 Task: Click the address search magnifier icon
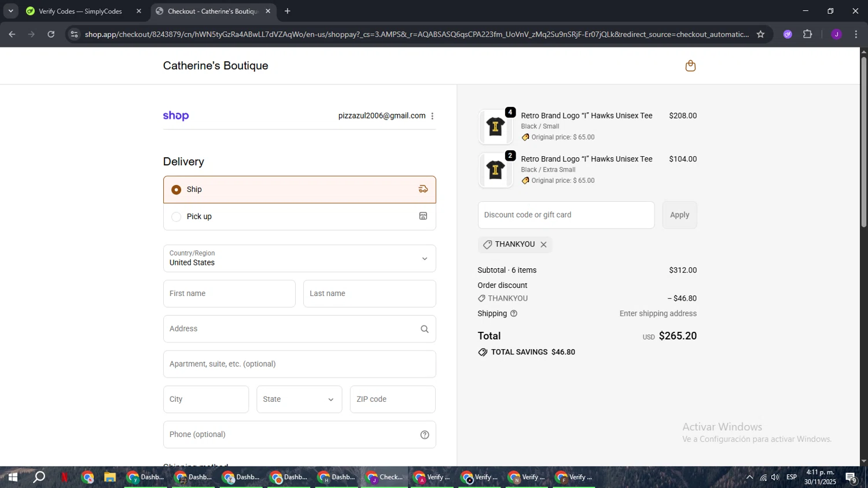point(424,329)
